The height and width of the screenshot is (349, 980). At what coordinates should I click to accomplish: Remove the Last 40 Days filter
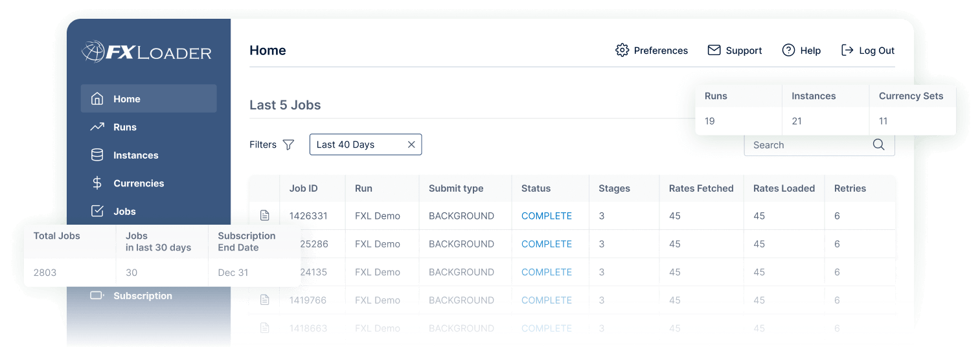pos(411,145)
